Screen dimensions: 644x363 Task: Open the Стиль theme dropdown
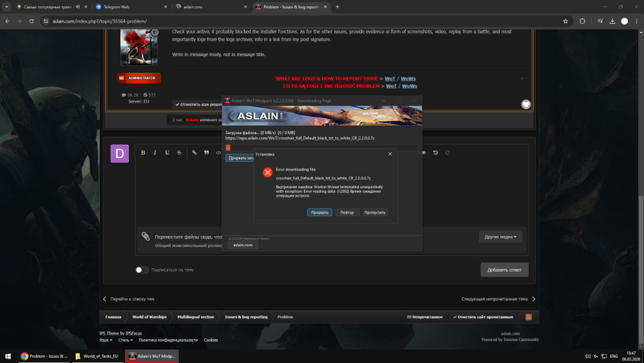(x=126, y=340)
